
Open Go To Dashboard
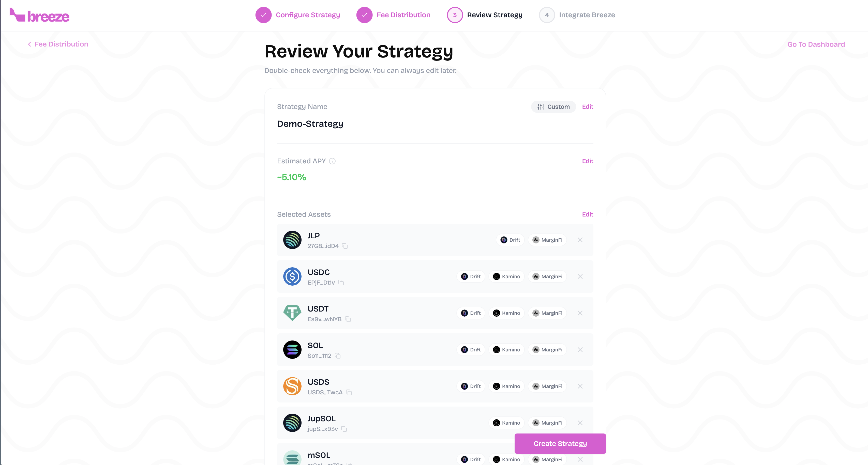(x=816, y=44)
